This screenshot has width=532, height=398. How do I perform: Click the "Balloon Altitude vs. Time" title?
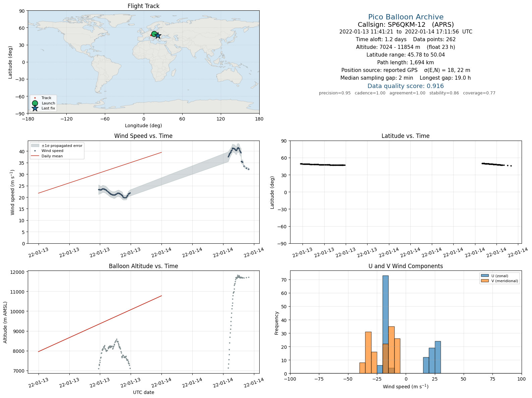point(143,266)
